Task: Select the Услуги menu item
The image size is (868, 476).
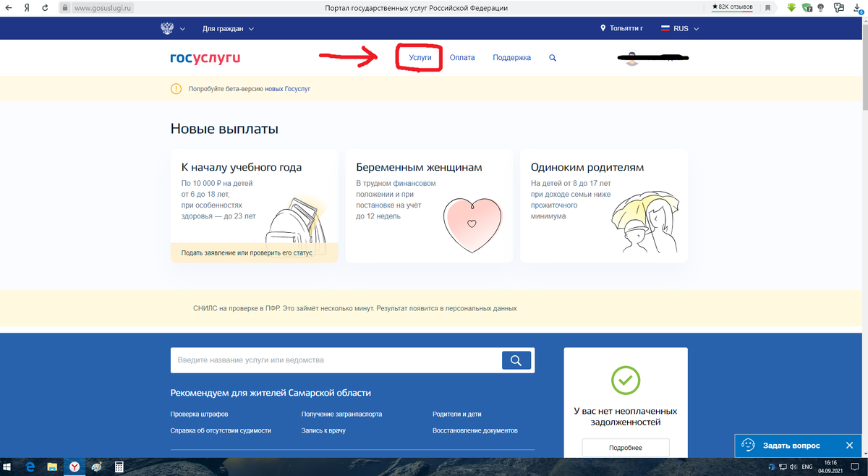Action: click(x=420, y=57)
